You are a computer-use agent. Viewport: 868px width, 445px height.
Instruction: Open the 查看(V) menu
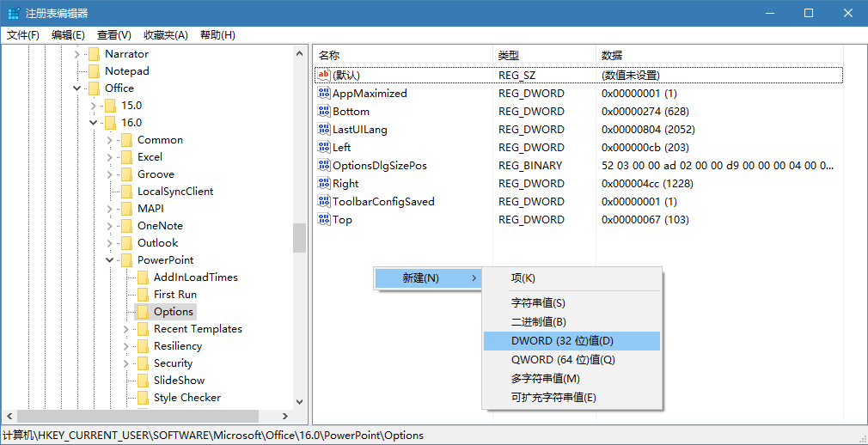point(114,35)
